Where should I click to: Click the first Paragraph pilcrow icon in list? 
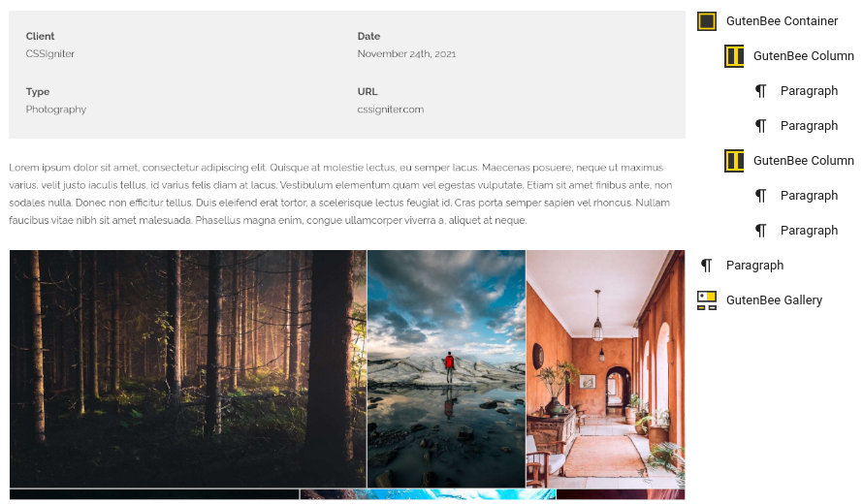[x=760, y=91]
